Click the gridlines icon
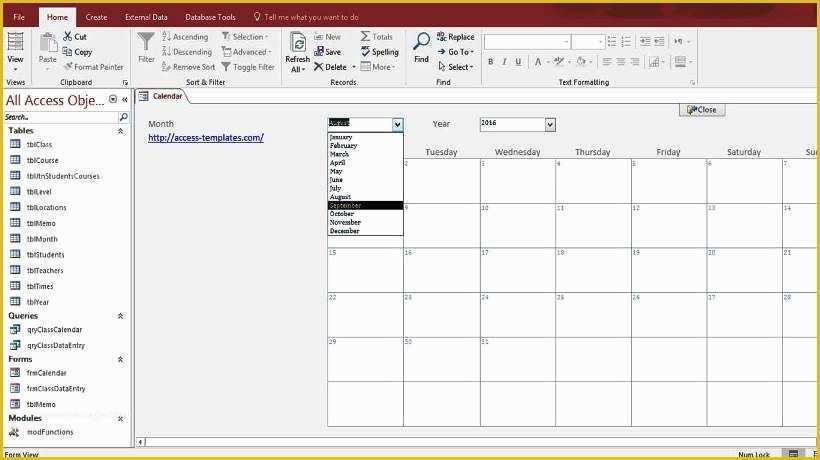The height and width of the screenshot is (460, 820). pyautogui.click(x=654, y=62)
